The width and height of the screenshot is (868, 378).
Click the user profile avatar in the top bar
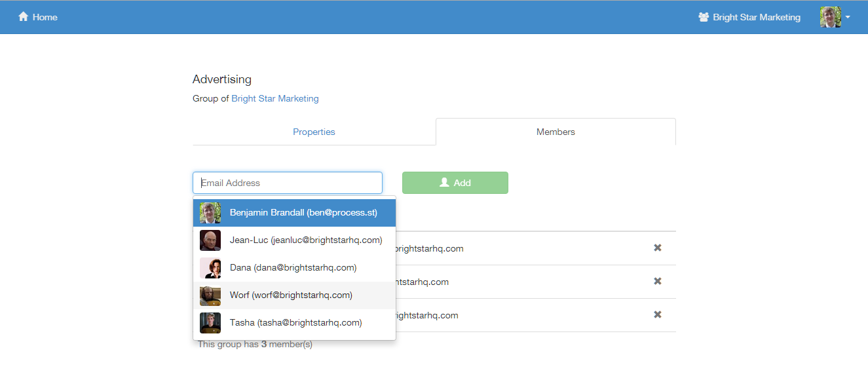tap(830, 17)
